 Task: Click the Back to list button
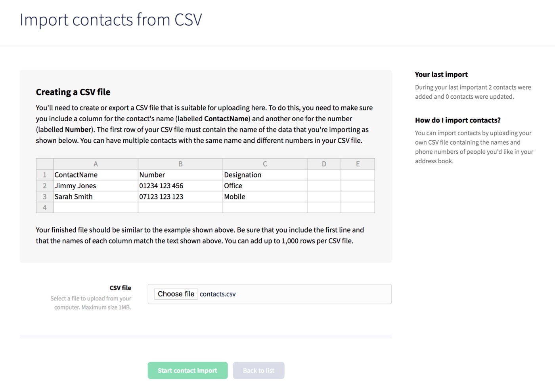(258, 370)
